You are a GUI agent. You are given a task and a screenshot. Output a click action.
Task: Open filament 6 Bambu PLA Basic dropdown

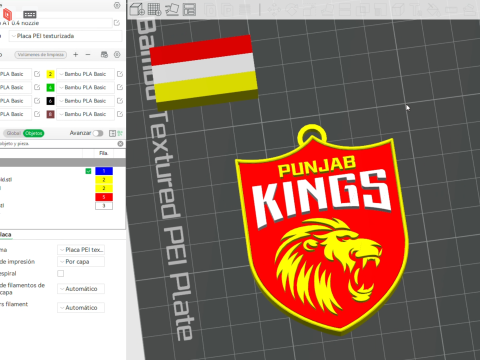tap(85, 101)
